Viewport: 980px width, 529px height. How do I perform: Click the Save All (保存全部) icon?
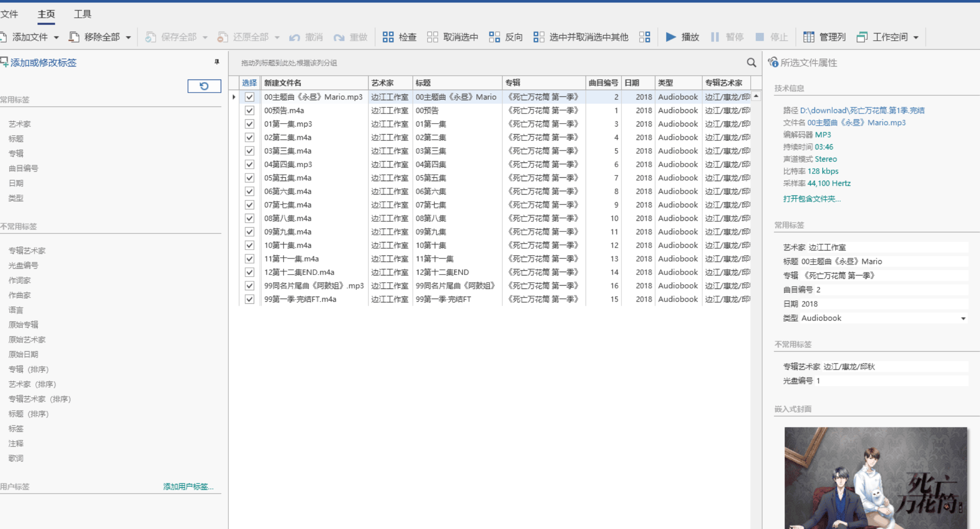coord(151,37)
